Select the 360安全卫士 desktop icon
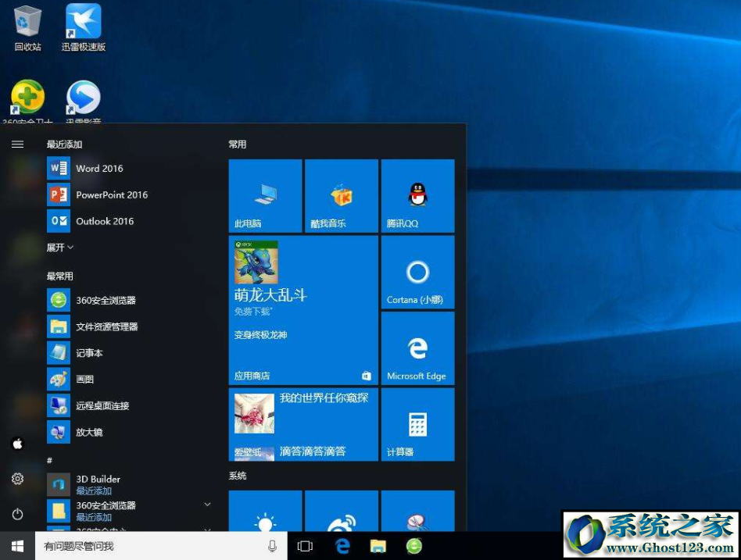This screenshot has height=560, width=741. tap(27, 102)
